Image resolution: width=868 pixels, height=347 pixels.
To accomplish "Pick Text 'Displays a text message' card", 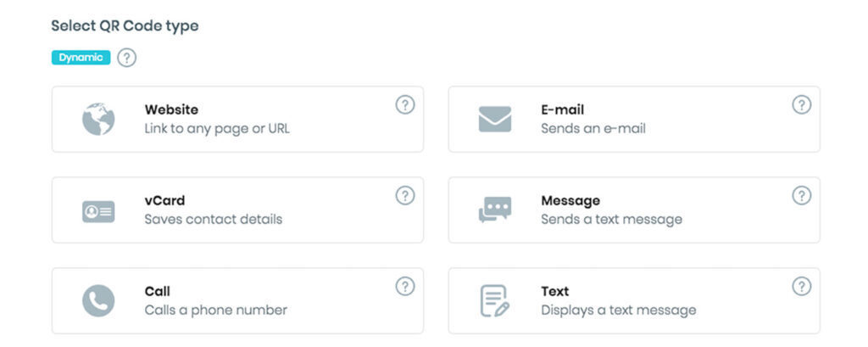I will [x=634, y=301].
